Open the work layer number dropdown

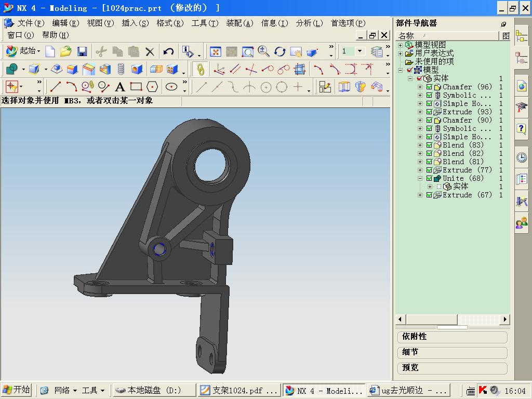point(360,51)
